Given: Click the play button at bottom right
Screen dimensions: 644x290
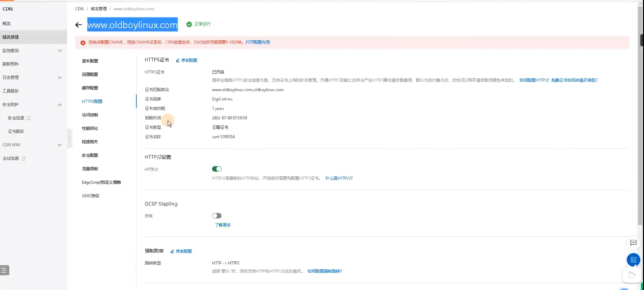Looking at the screenshot, I should point(632,275).
